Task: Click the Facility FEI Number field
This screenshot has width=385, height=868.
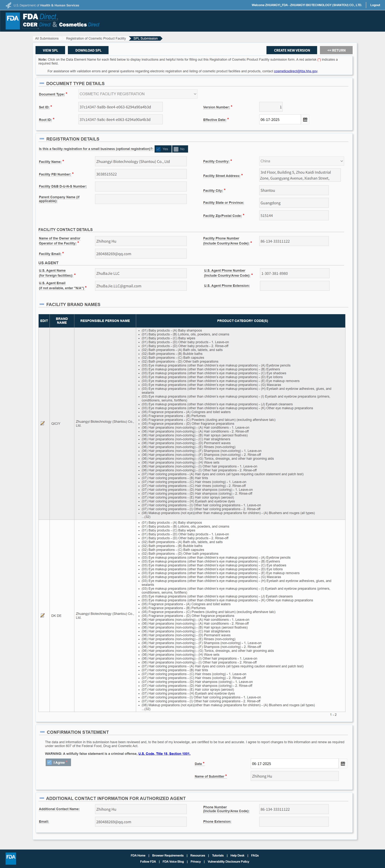Action: 141,174
